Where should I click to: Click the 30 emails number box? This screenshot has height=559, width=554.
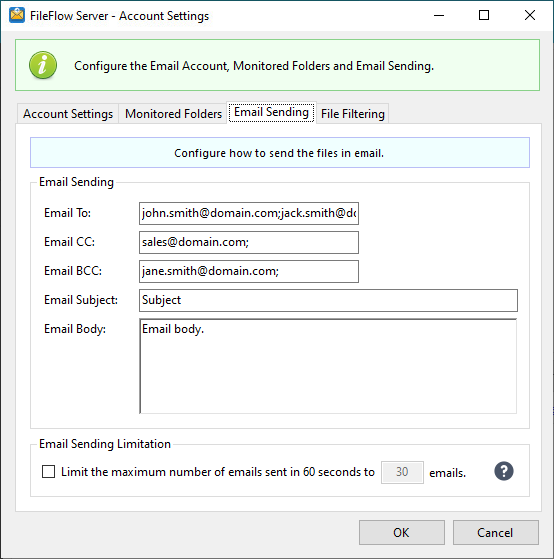[x=402, y=472]
